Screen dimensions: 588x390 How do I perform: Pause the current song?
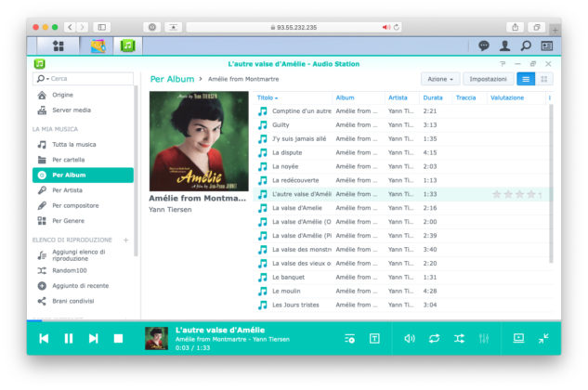(x=69, y=339)
